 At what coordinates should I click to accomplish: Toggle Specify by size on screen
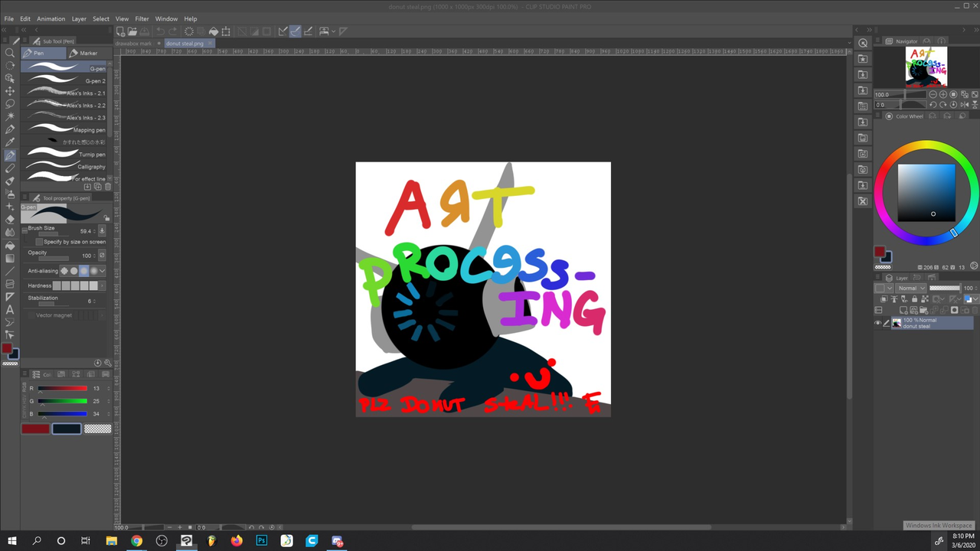click(38, 241)
